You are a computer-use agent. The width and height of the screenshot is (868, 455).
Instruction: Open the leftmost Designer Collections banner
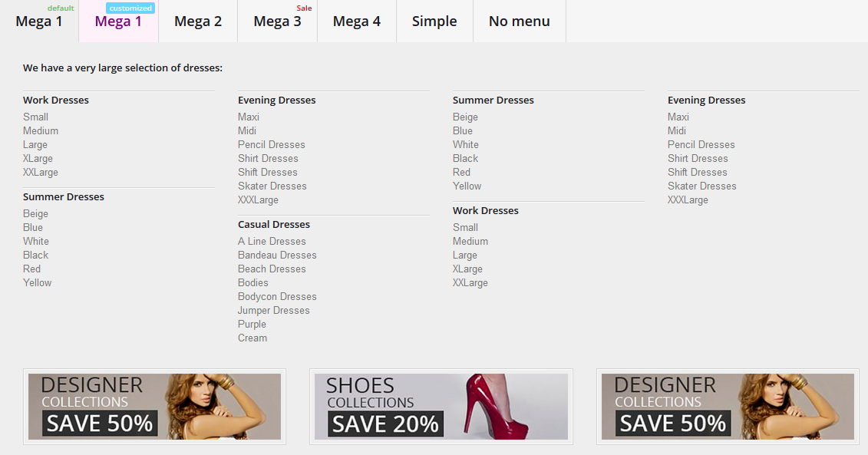pyautogui.click(x=154, y=407)
